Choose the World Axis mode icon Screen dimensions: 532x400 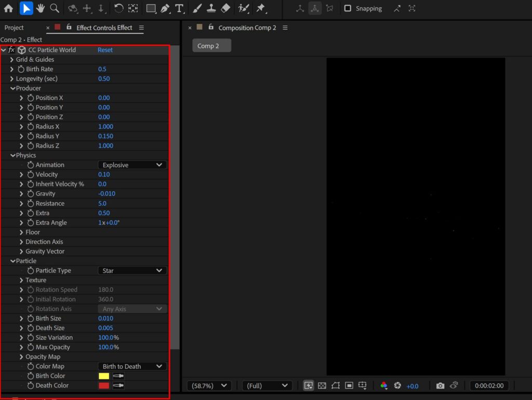pos(315,8)
